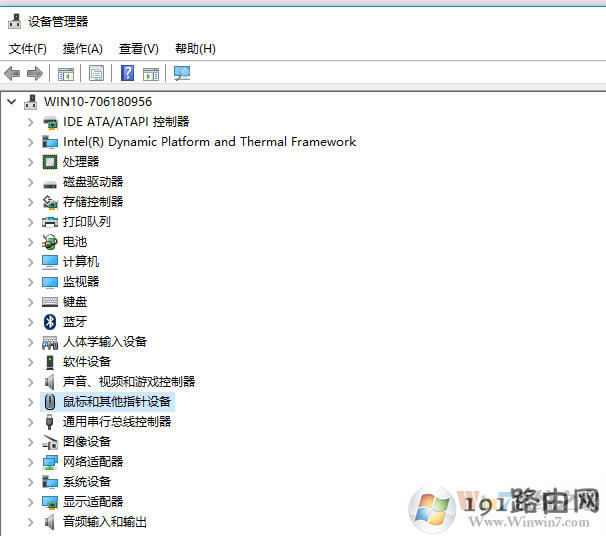Viewport: 606px width, 536px height.
Task: Select the 鼠标和其他指针设备 highlighted row
Action: (x=107, y=402)
